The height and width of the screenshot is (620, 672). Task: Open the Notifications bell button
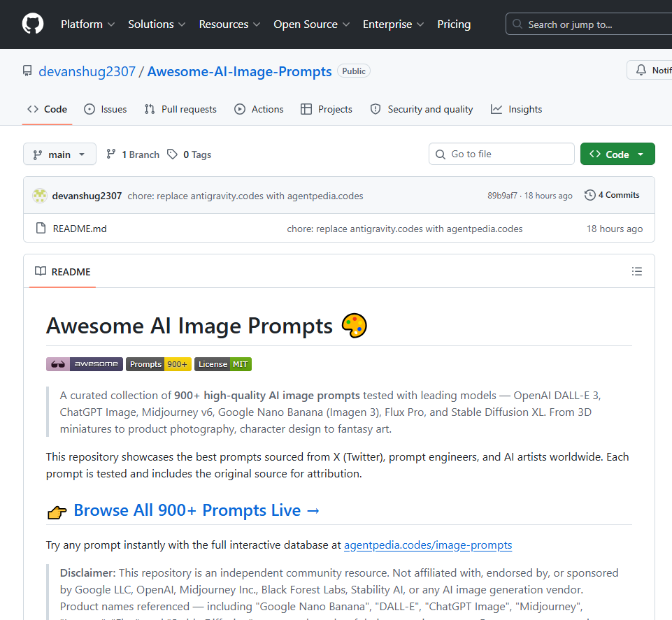[650, 71]
